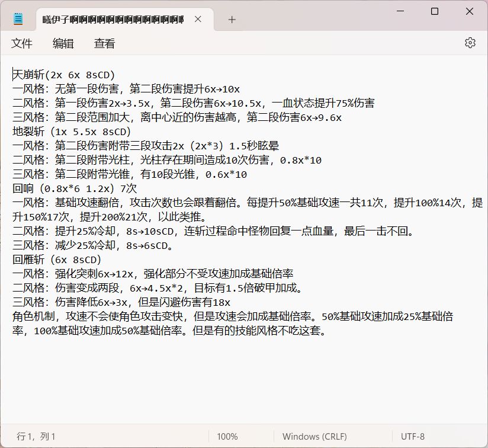This screenshot has width=488, height=448.
Task: Click the UTF-8 encoding indicator
Action: point(413,437)
